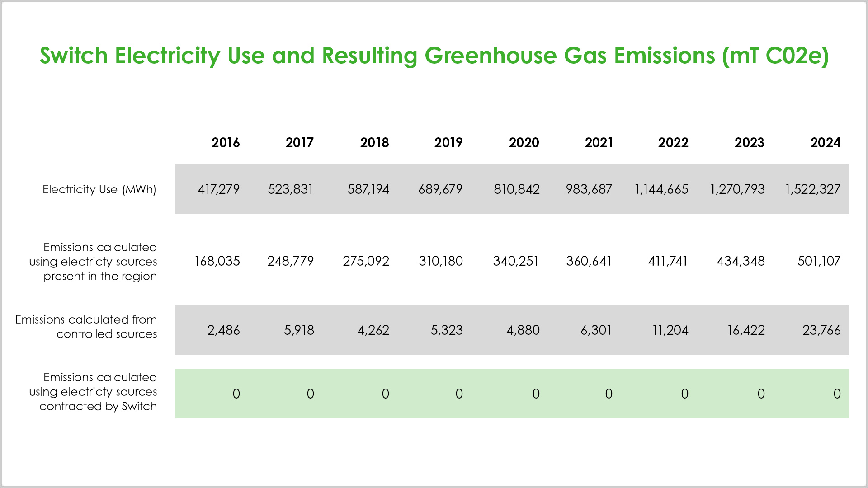This screenshot has height=488, width=868.
Task: Select electricity use value 1,270,793
Action: click(x=737, y=189)
